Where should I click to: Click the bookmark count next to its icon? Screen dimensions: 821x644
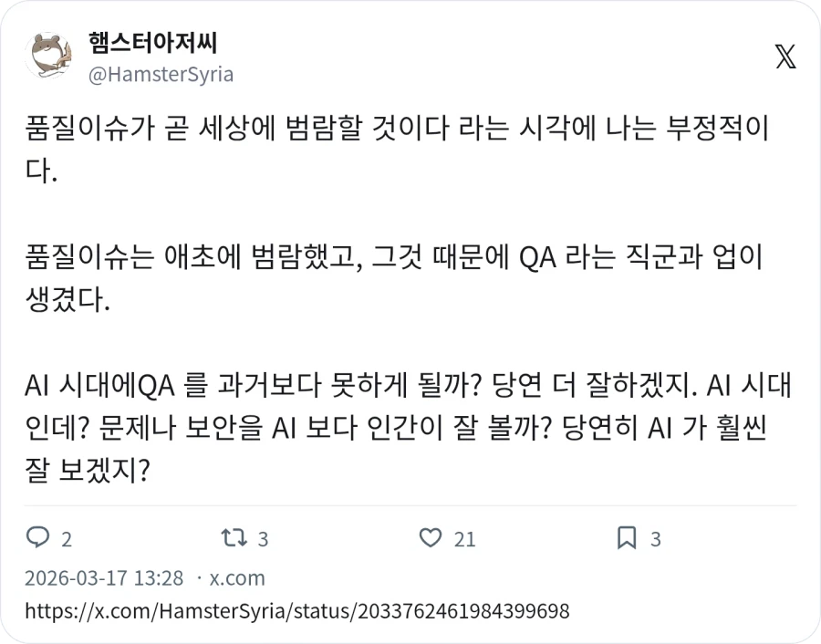(x=654, y=538)
